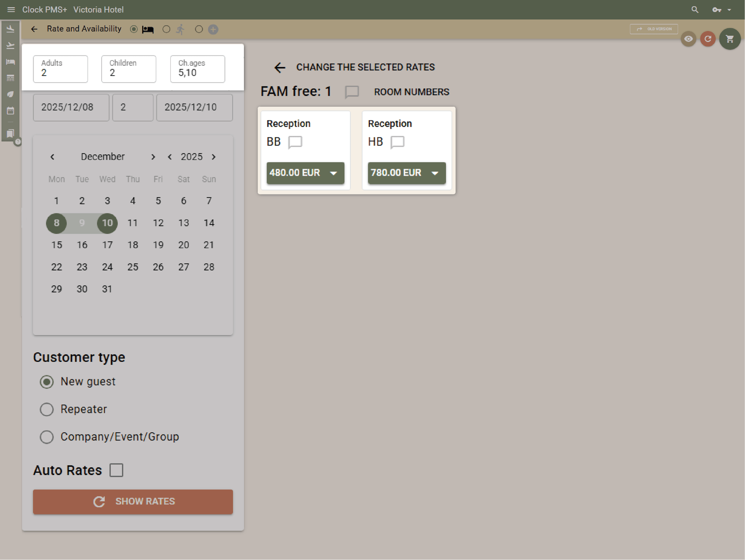The height and width of the screenshot is (560, 745).
Task: Select the In-house guests bed icon
Action: (10, 62)
